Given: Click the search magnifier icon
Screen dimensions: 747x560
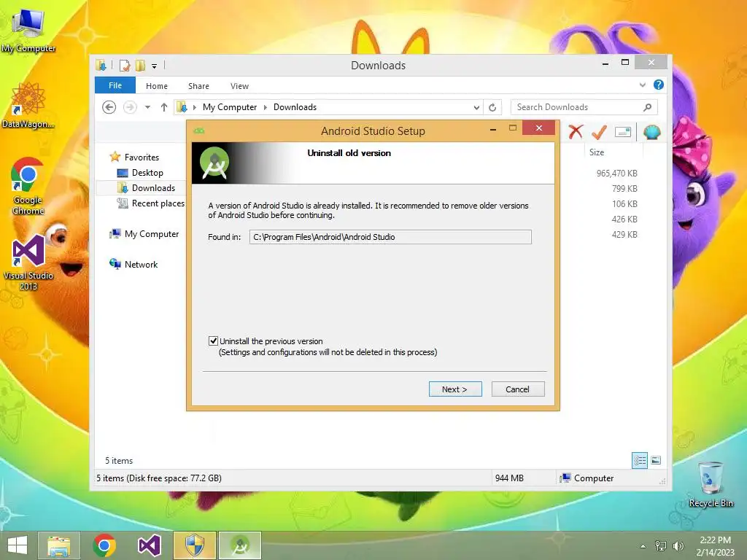Looking at the screenshot, I should 647,107.
